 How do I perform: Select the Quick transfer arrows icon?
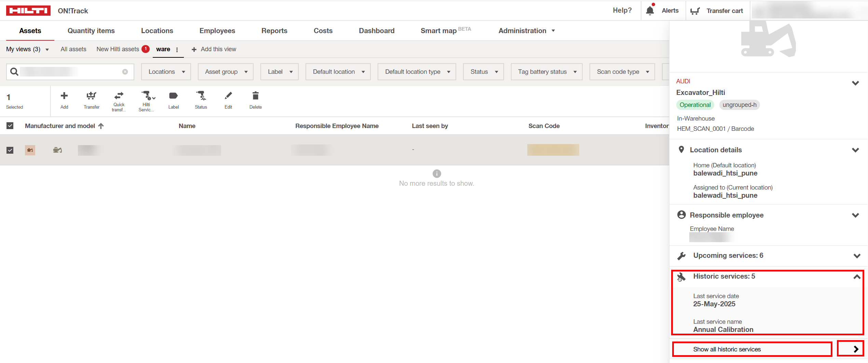click(119, 95)
